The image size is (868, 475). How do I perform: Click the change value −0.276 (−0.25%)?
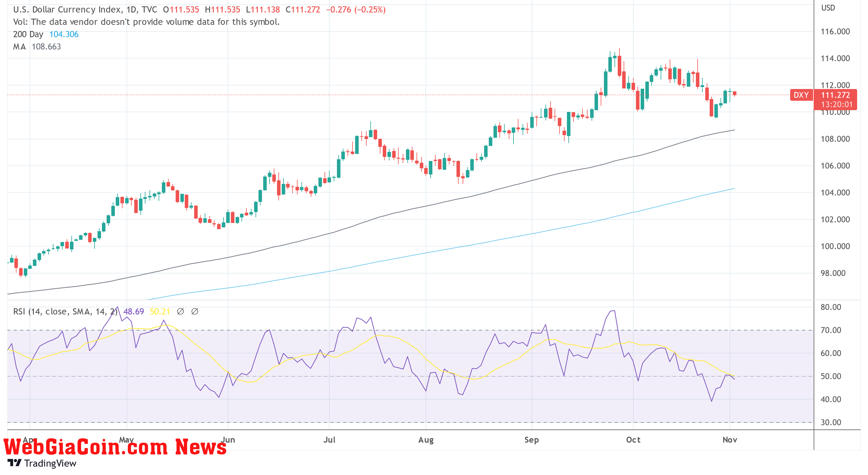[356, 9]
